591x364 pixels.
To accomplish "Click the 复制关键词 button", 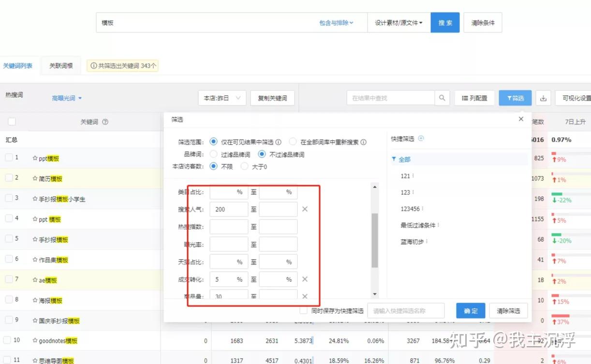I will 272,98.
